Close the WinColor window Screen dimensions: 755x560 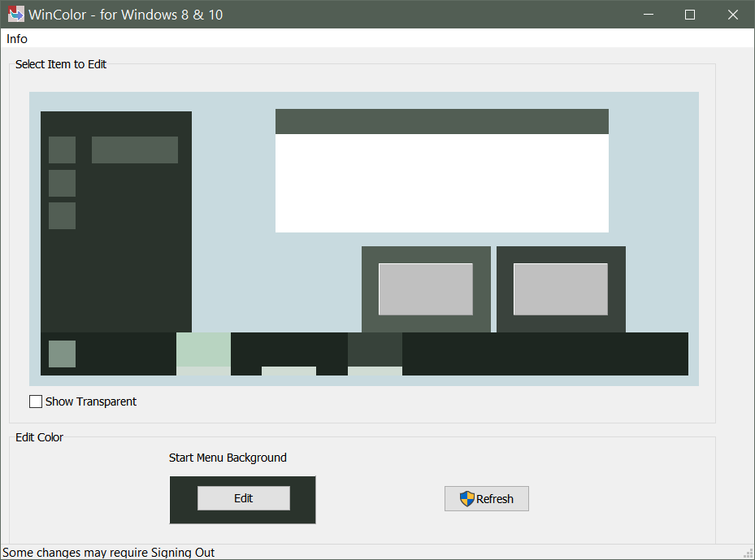[x=733, y=15]
